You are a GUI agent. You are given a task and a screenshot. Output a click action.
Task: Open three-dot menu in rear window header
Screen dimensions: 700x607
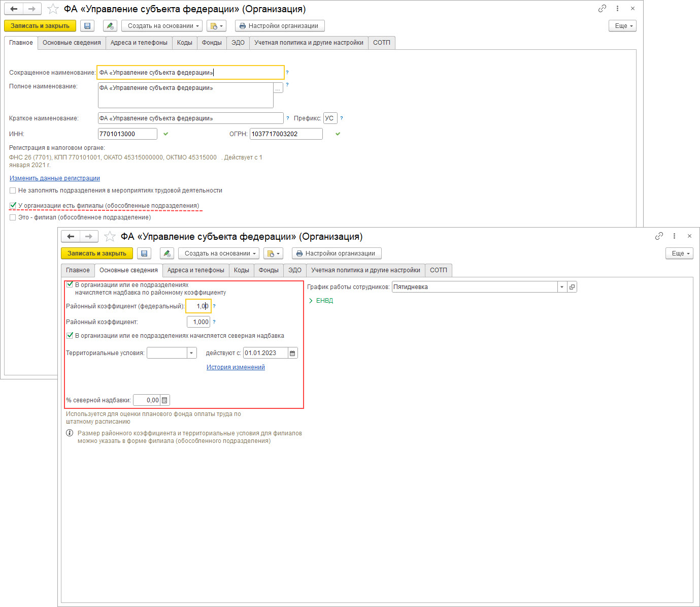point(617,9)
